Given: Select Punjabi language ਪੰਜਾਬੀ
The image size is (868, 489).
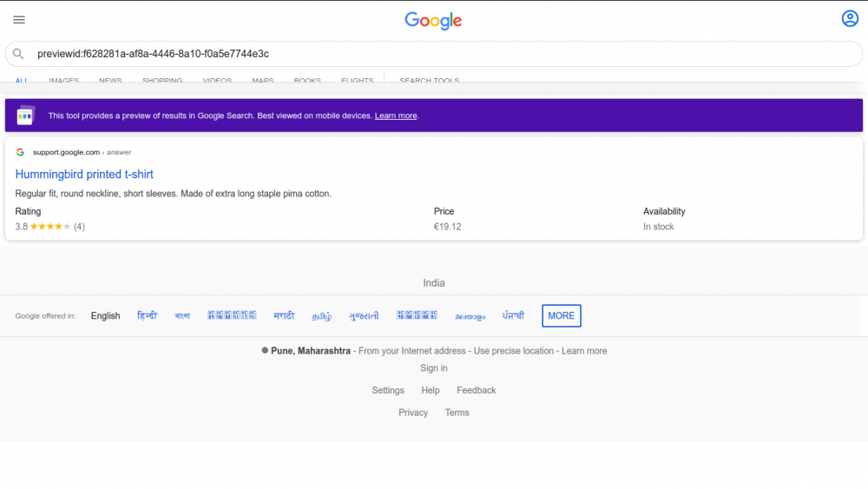Looking at the screenshot, I should 513,315.
